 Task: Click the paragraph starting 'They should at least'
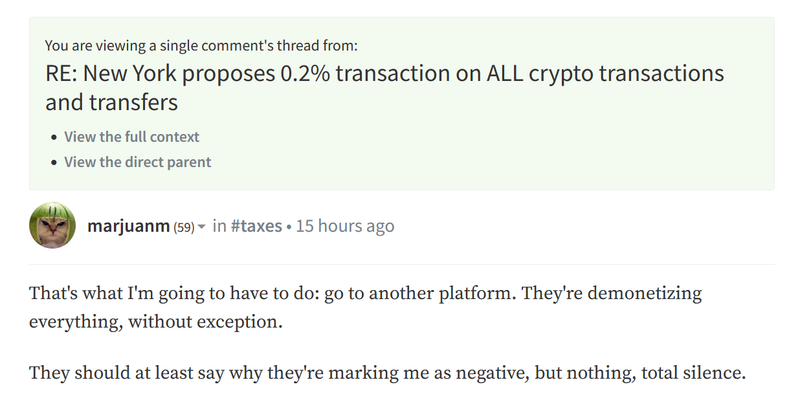point(388,373)
